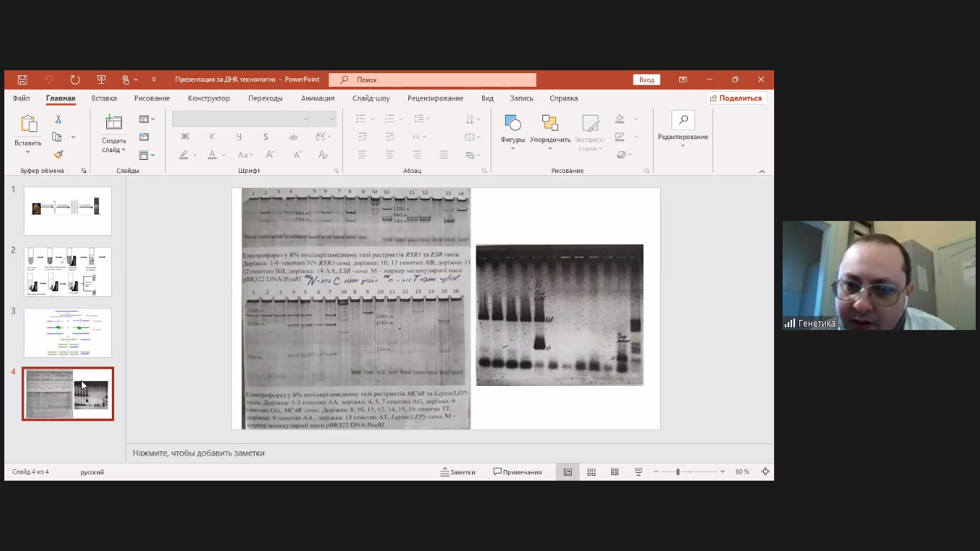The image size is (980, 551).
Task: Switch to Slide Sorter view icon
Action: pos(592,472)
